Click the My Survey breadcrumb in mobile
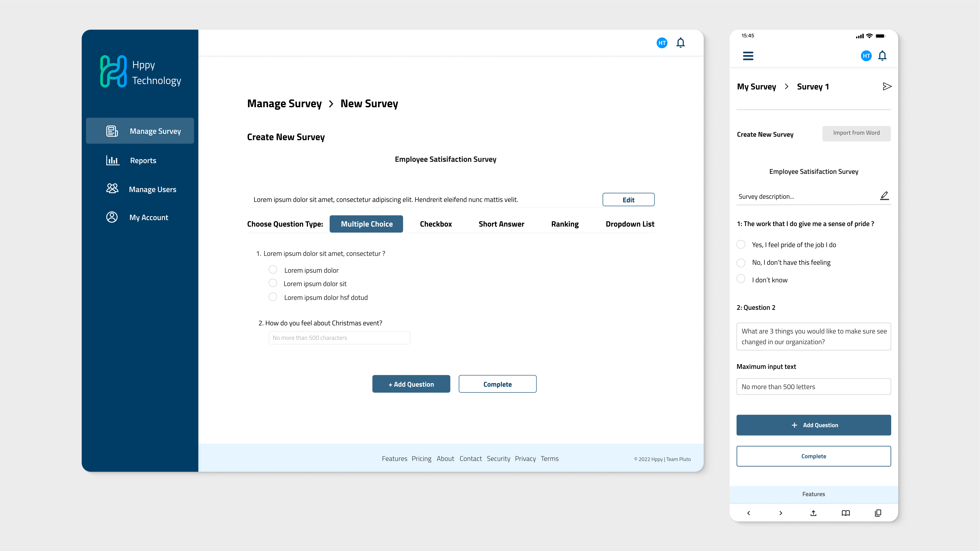Image resolution: width=980 pixels, height=551 pixels. tap(756, 87)
